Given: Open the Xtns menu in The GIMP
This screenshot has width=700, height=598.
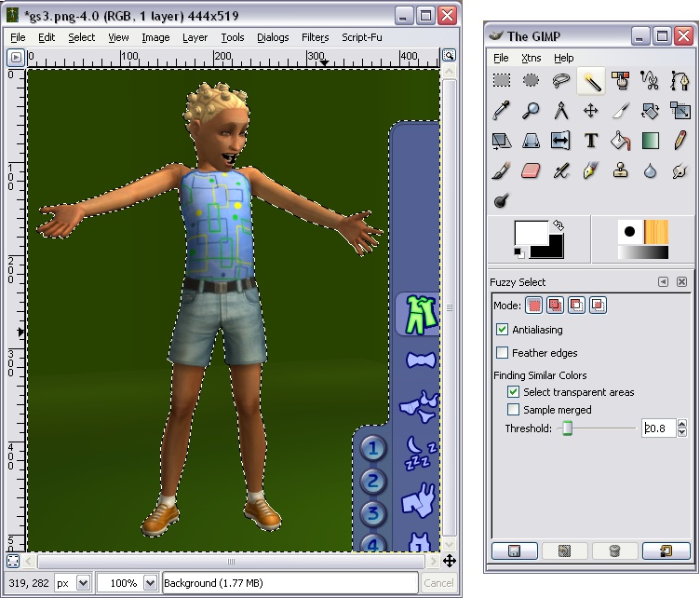Looking at the screenshot, I should pyautogui.click(x=532, y=58).
